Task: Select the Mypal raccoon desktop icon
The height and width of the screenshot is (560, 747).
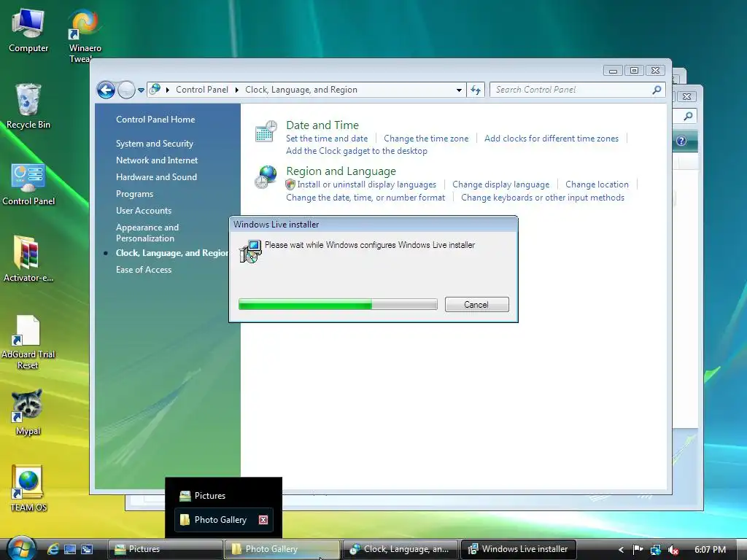Action: point(28,413)
